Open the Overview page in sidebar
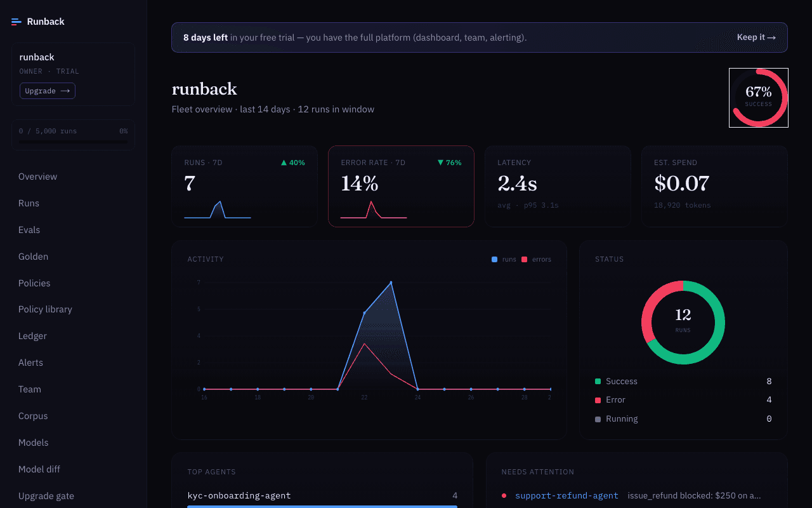This screenshot has height=508, width=812. [x=38, y=177]
